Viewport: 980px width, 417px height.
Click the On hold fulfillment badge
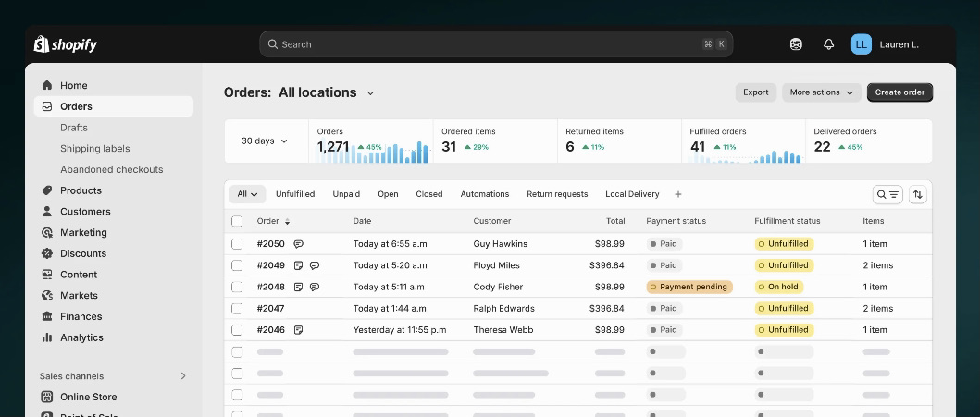pos(779,288)
